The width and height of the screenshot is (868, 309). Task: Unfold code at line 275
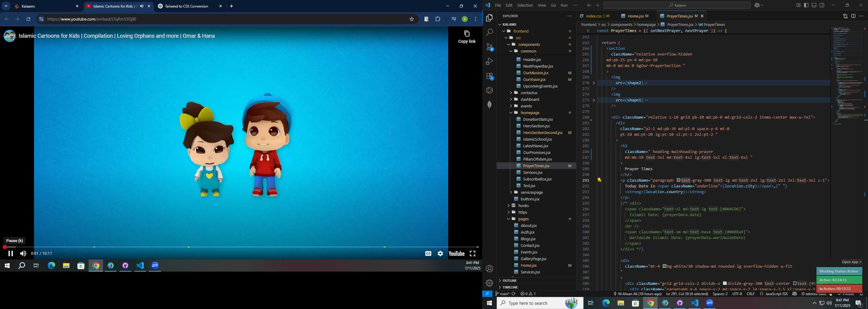(x=594, y=100)
